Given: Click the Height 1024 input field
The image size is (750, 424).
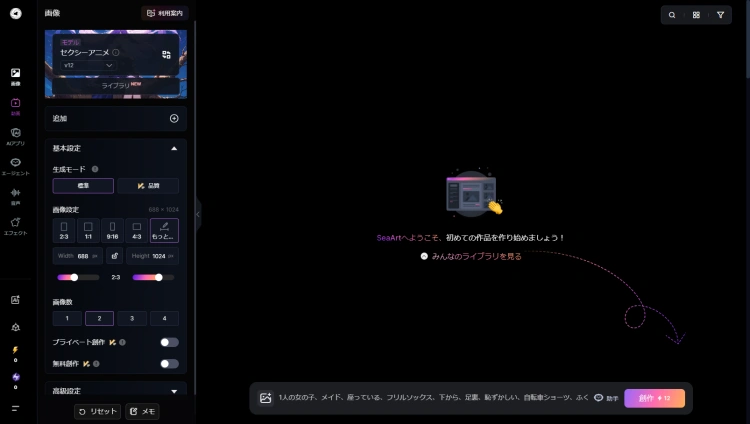Looking at the screenshot, I should (x=153, y=256).
